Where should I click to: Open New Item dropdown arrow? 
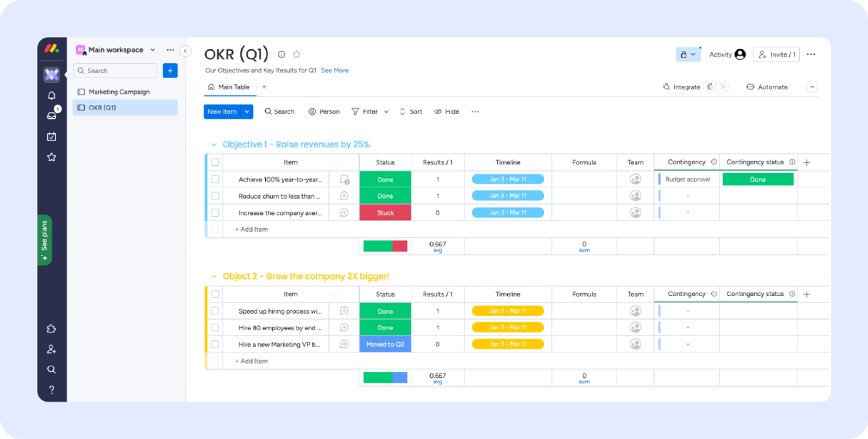247,112
